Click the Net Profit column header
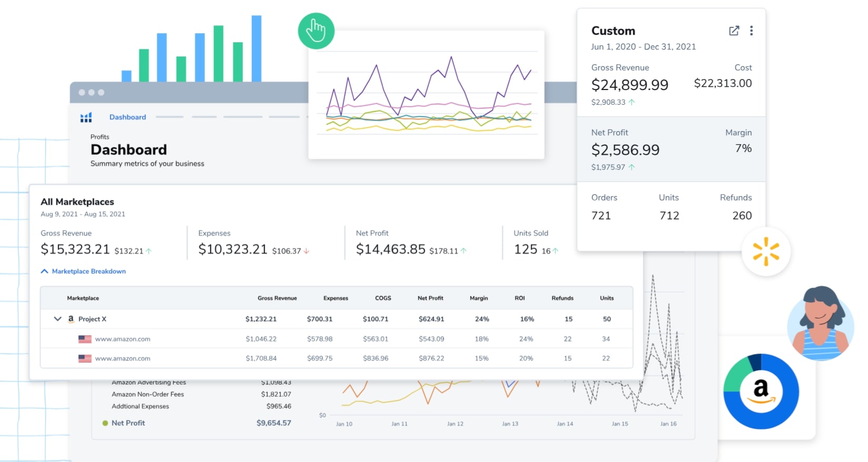This screenshot has height=462, width=868. coord(430,298)
